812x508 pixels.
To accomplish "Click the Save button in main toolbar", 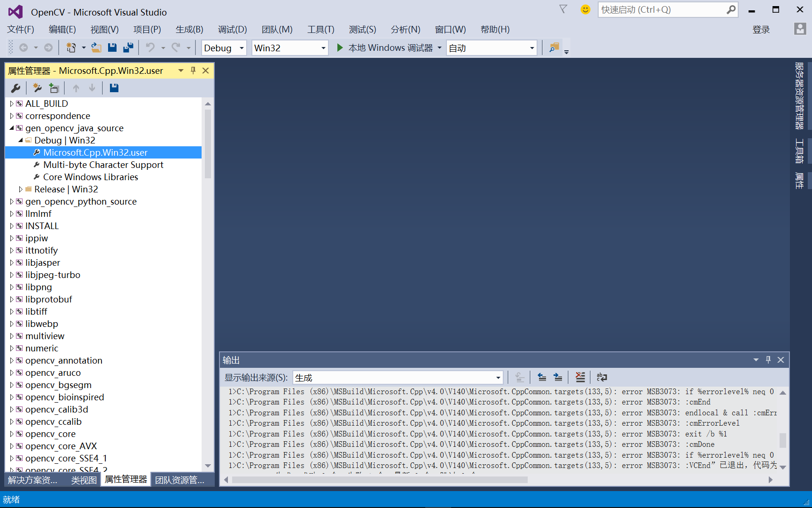I will [112, 48].
